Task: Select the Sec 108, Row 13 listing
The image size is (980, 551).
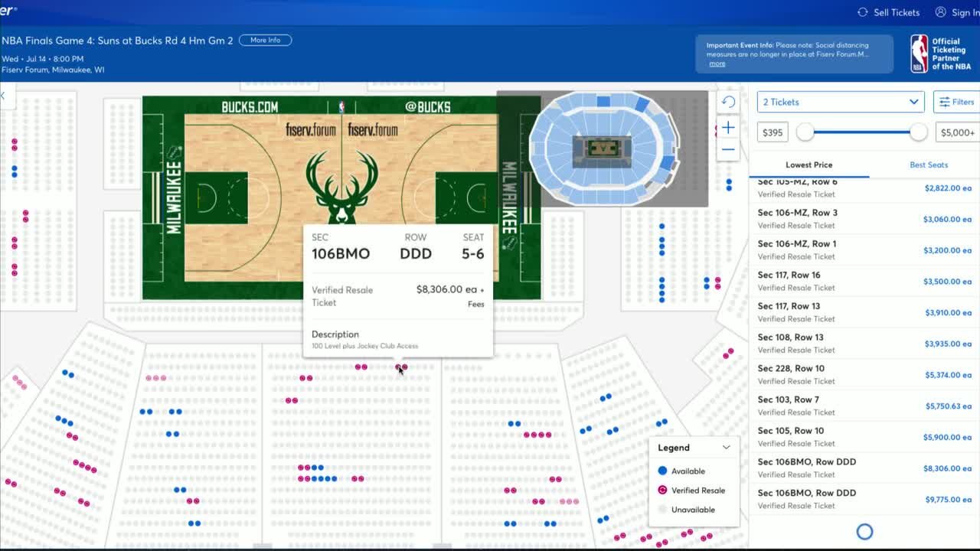Action: click(864, 343)
